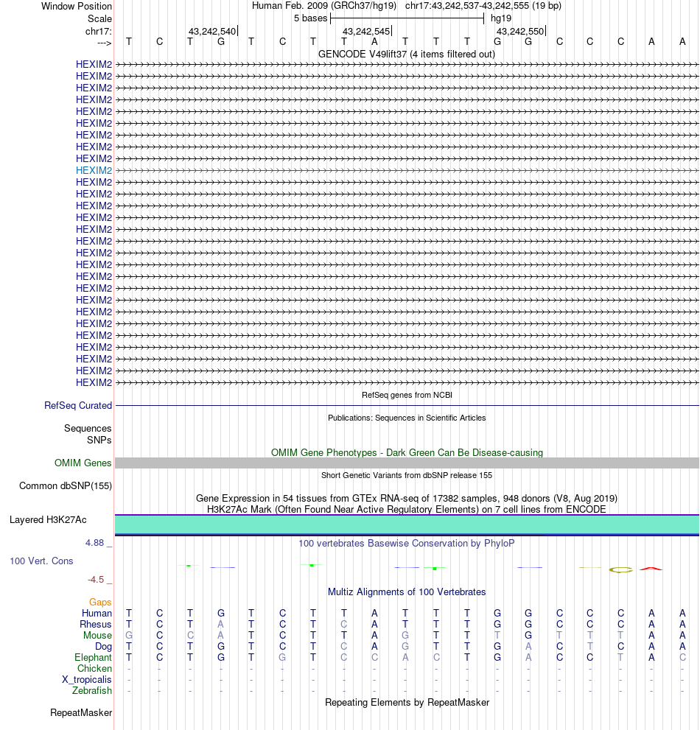This screenshot has height=730, width=700.
Task: Click the 100 Vert. Cons label
Action: (x=41, y=561)
